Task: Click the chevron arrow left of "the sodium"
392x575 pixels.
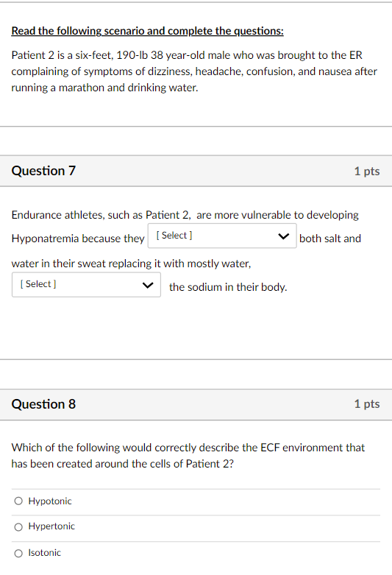Action: pos(148,285)
